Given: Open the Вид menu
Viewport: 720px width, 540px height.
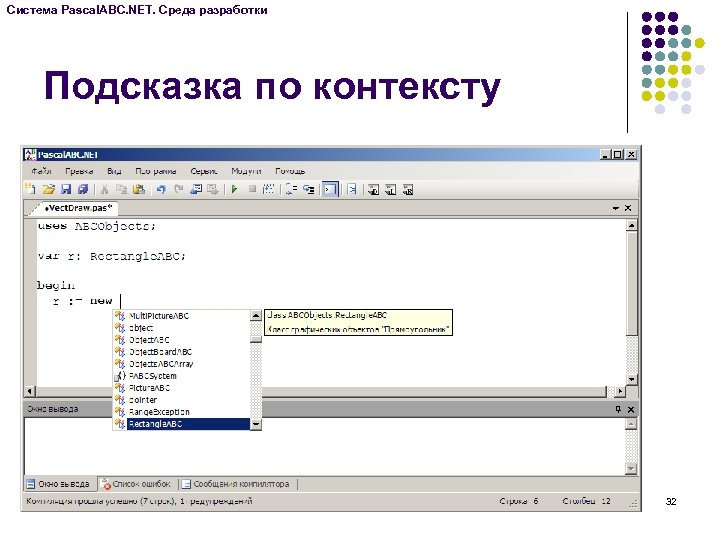Looking at the screenshot, I should click(x=114, y=171).
